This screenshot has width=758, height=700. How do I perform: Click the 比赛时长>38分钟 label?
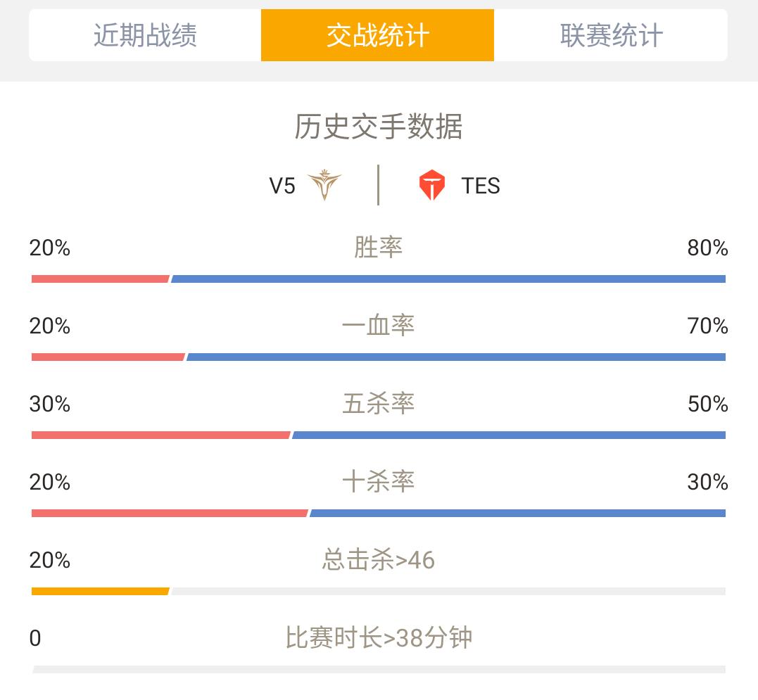coord(379,637)
